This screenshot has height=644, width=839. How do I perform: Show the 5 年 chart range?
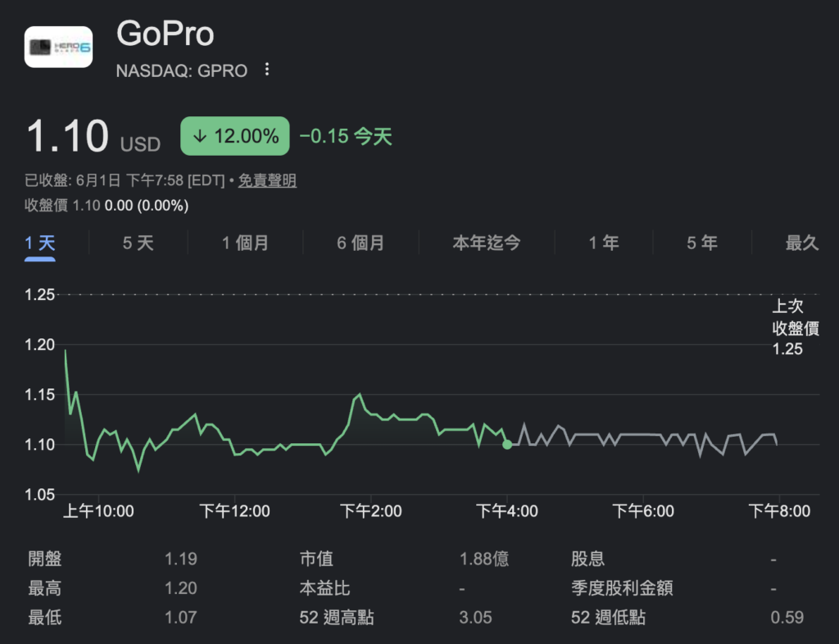point(702,243)
